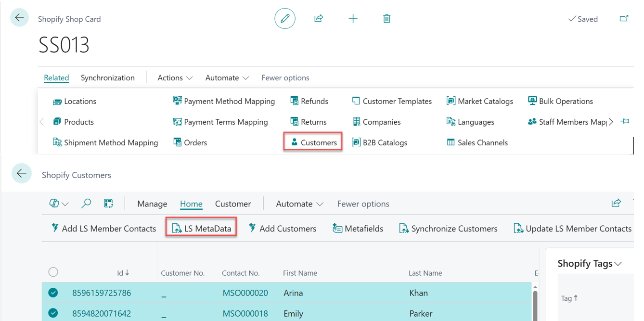The width and height of the screenshot is (644, 321).
Task: Click the search magnifier icon in Shopify Customers
Action: point(86,204)
